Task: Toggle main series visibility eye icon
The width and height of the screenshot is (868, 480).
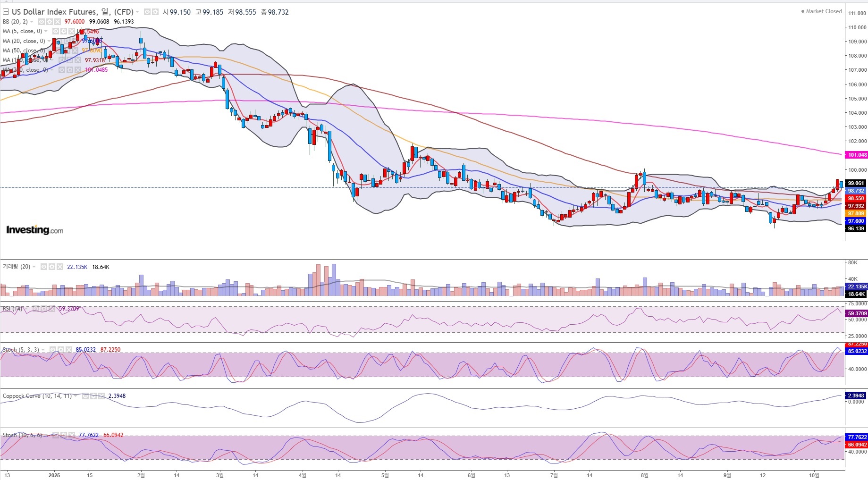Action: [x=147, y=12]
